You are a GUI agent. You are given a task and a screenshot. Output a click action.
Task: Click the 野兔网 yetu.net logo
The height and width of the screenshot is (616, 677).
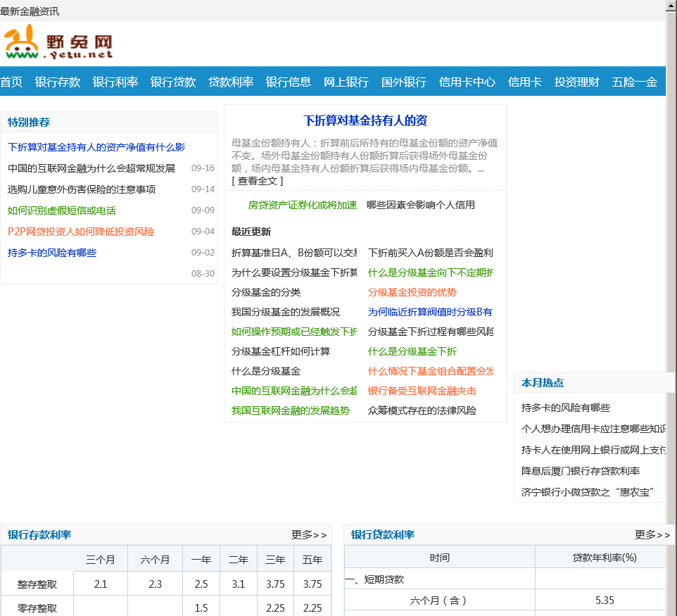58,42
